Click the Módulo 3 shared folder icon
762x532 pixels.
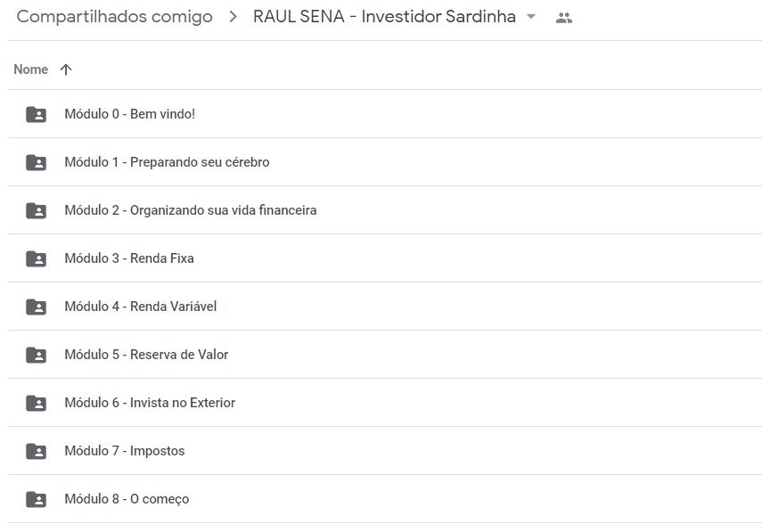pyautogui.click(x=36, y=258)
